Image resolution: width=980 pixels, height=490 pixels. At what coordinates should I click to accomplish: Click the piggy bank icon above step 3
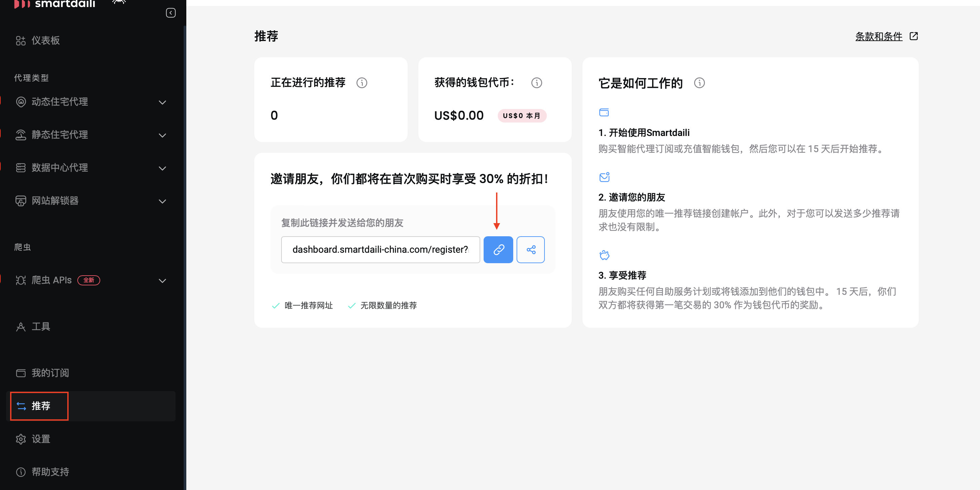(604, 255)
